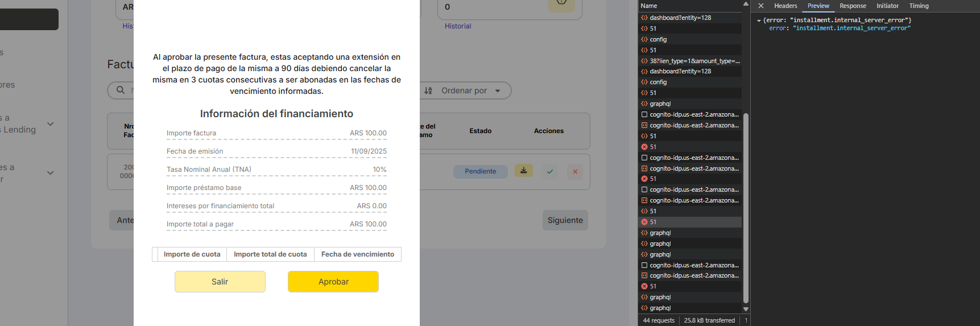Select the first dashboard?entity=128 request
The height and width of the screenshot is (326, 980).
point(680,18)
